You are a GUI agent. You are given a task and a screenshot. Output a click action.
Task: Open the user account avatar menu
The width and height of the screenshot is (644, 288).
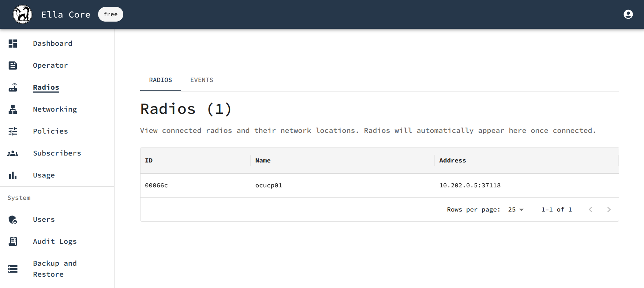(x=628, y=14)
